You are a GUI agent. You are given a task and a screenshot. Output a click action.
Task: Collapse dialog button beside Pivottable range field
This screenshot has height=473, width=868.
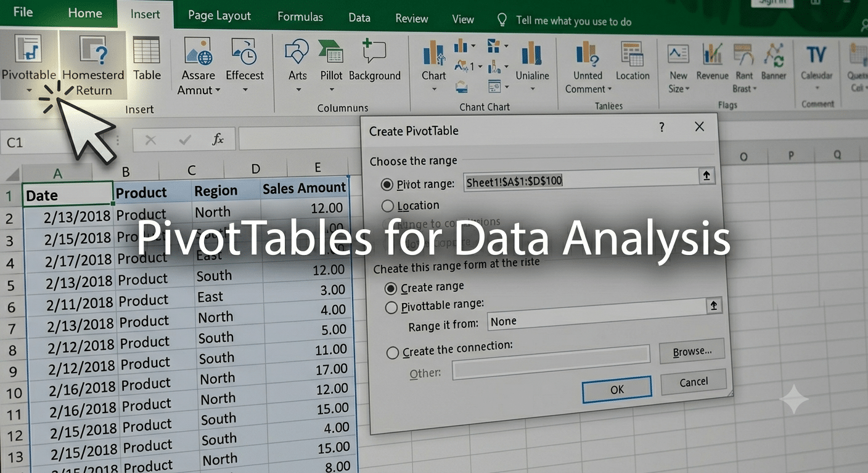(714, 305)
